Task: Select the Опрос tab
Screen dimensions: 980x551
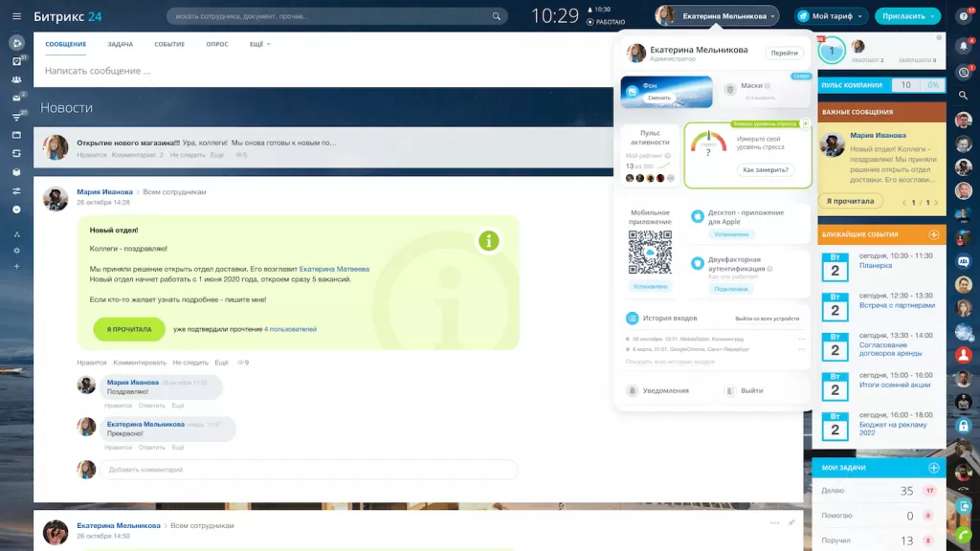Action: coord(217,44)
